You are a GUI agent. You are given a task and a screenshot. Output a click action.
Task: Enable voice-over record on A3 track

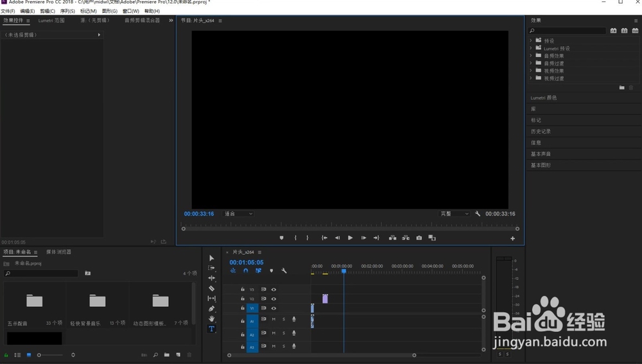click(294, 347)
